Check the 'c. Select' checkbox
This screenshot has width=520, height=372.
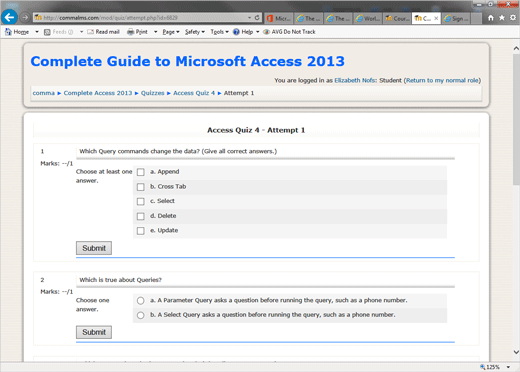click(x=141, y=201)
